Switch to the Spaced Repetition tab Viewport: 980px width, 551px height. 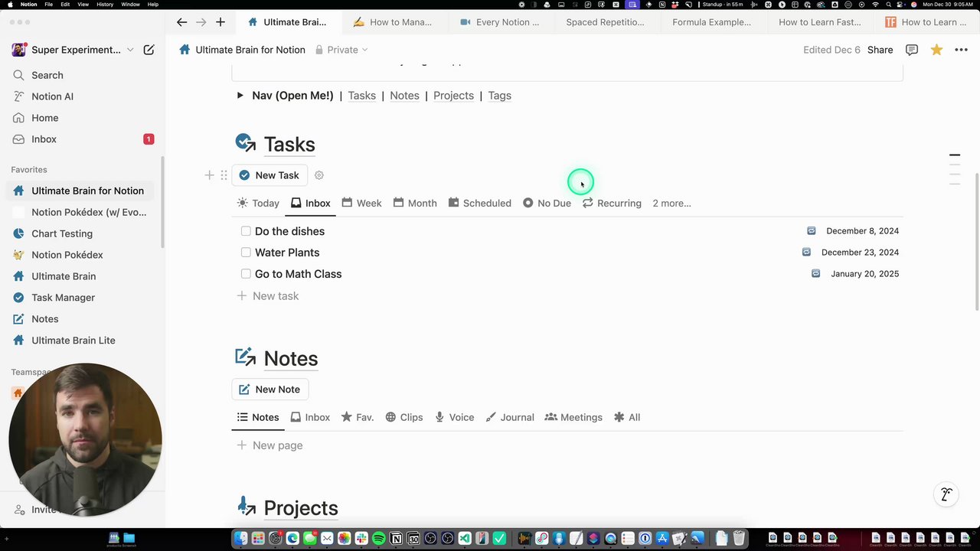[x=605, y=22]
